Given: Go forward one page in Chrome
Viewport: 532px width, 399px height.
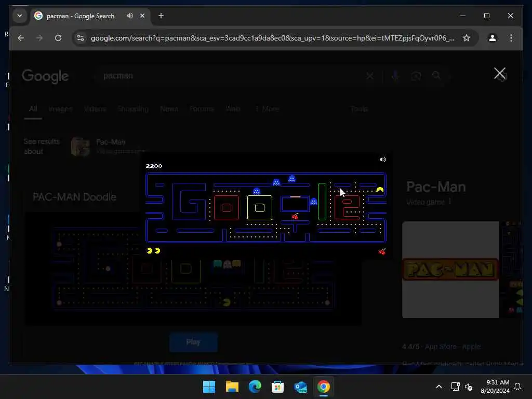Looking at the screenshot, I should point(39,38).
